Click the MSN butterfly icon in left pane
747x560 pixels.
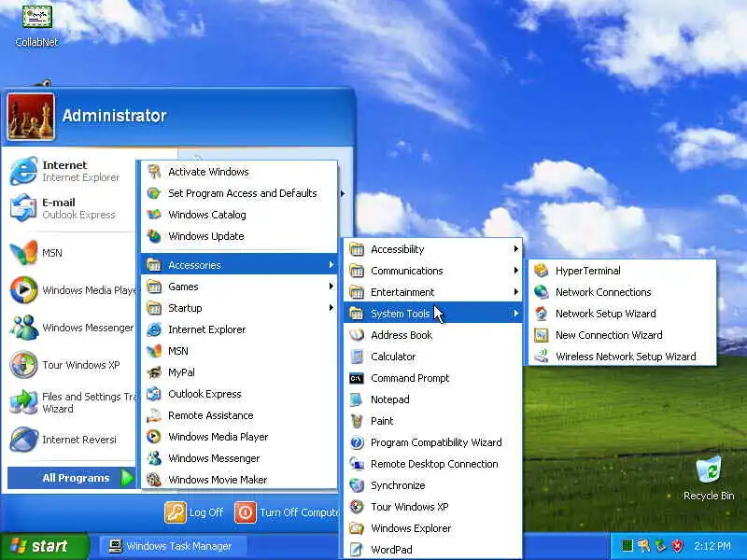(24, 252)
